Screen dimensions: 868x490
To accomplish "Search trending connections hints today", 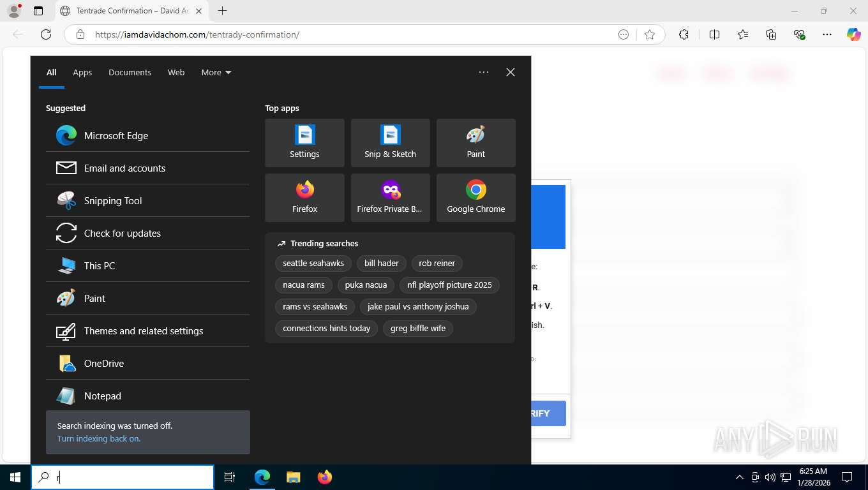I will (327, 328).
